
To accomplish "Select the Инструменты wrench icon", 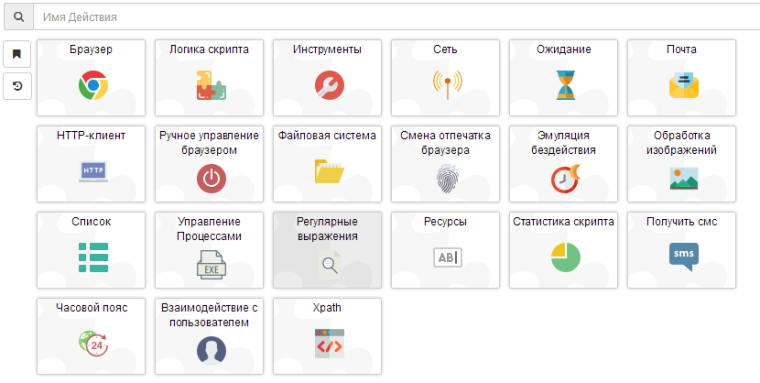I will (330, 85).
